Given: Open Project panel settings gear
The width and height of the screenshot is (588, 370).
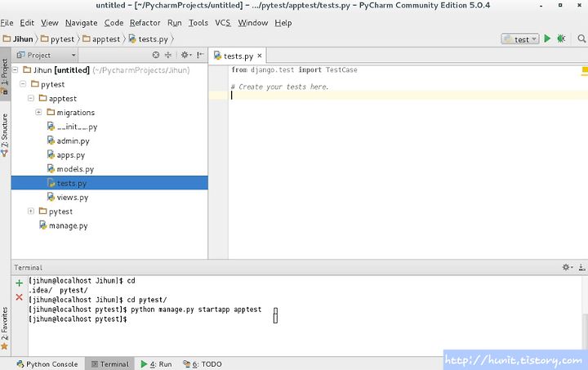Looking at the screenshot, I should [185, 55].
